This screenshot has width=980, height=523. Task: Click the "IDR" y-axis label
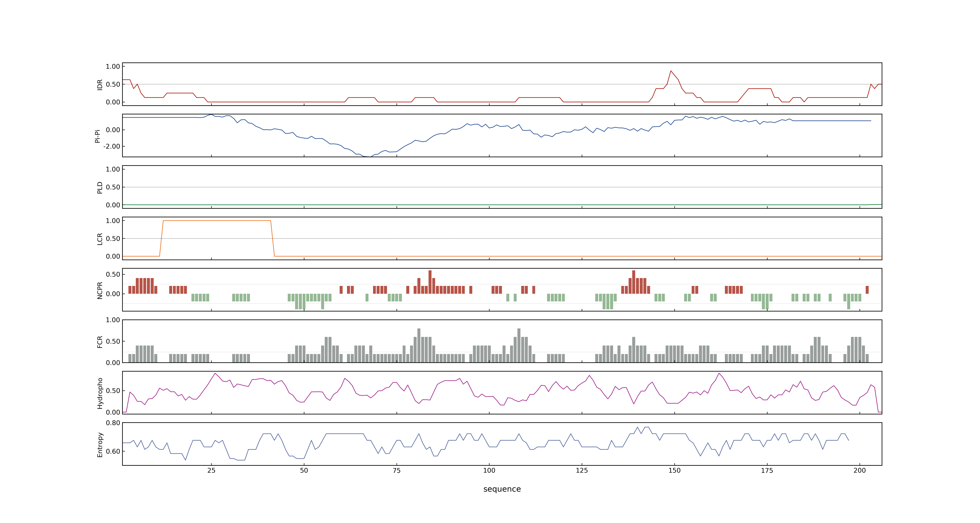click(100, 85)
